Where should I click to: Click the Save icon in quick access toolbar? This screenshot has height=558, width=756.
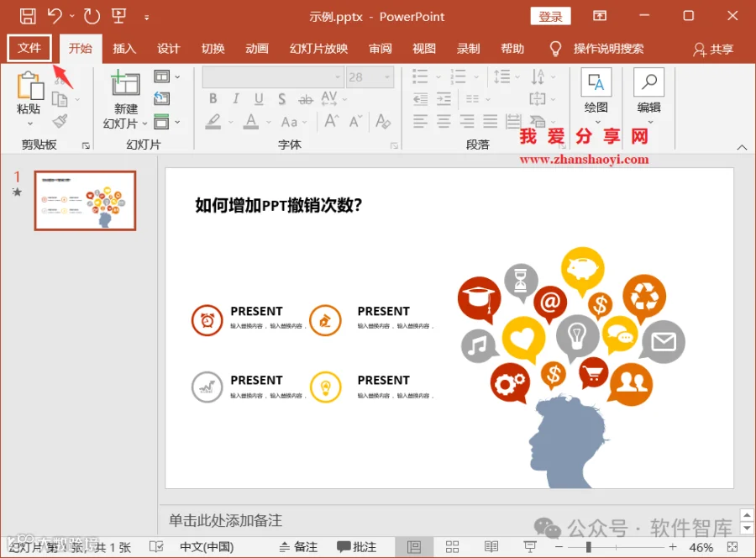click(28, 16)
